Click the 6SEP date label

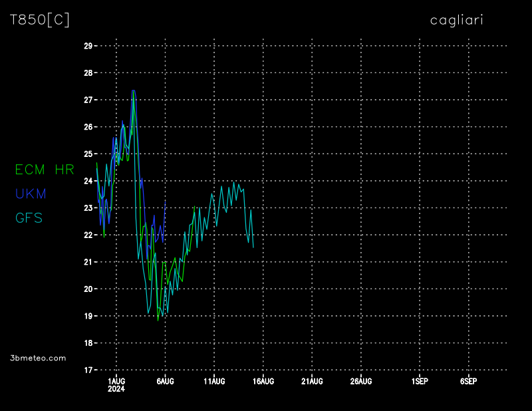468,381
